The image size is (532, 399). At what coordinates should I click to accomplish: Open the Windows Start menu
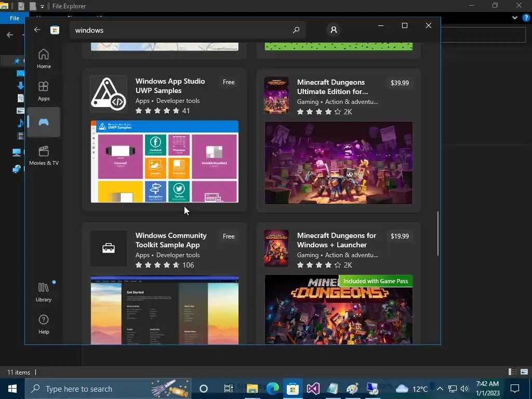click(12, 389)
